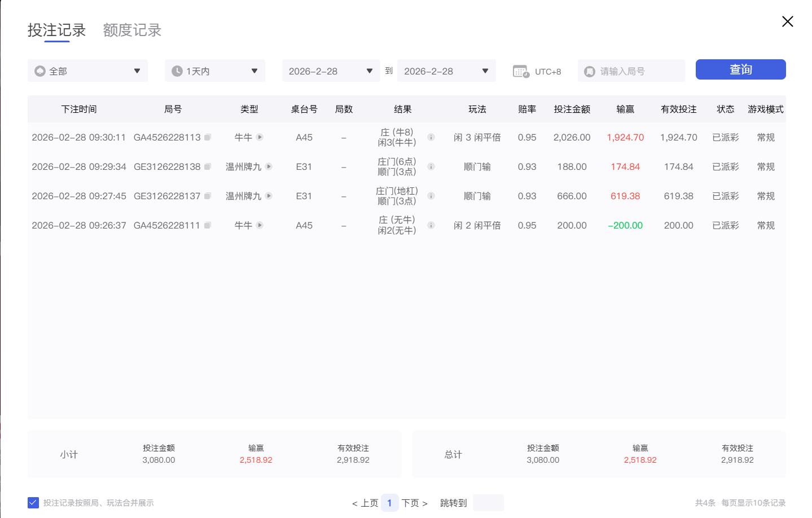Open result info for the 闲2(无牛) row

(x=431, y=225)
